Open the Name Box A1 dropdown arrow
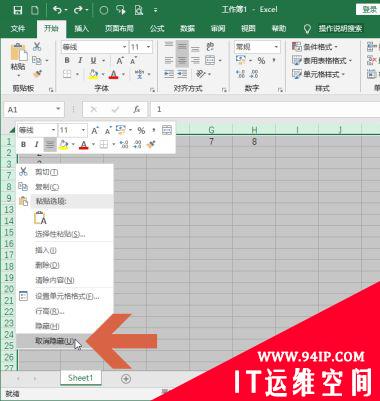Viewport: 380px width, 401px height. tap(58, 109)
